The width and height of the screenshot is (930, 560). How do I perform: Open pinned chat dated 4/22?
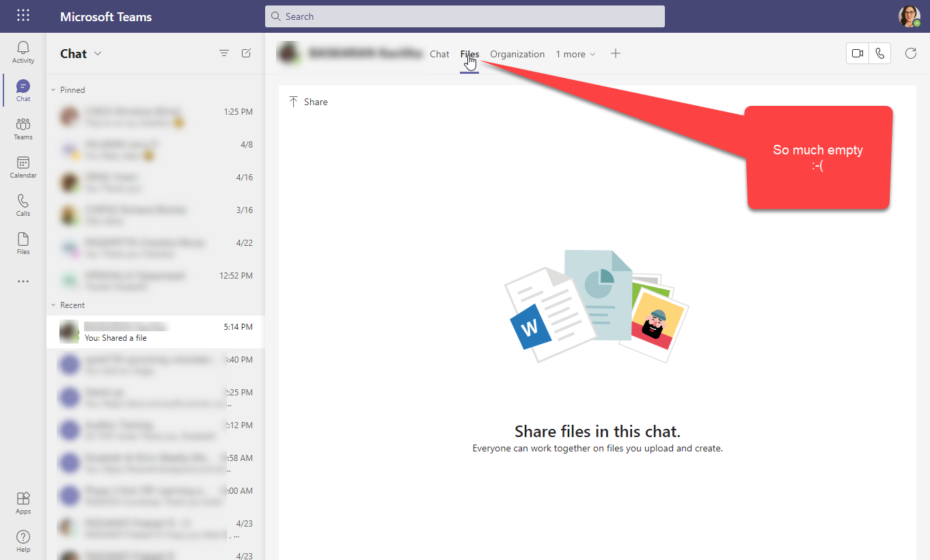coord(155,248)
